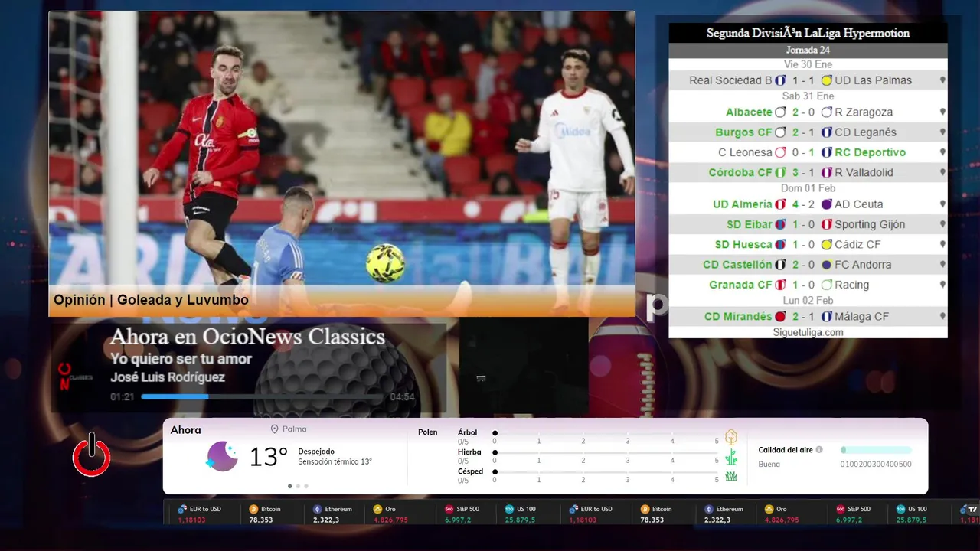Click the leftmost US 100 ticker entry
This screenshot has width=980, height=551.
pyautogui.click(x=520, y=514)
